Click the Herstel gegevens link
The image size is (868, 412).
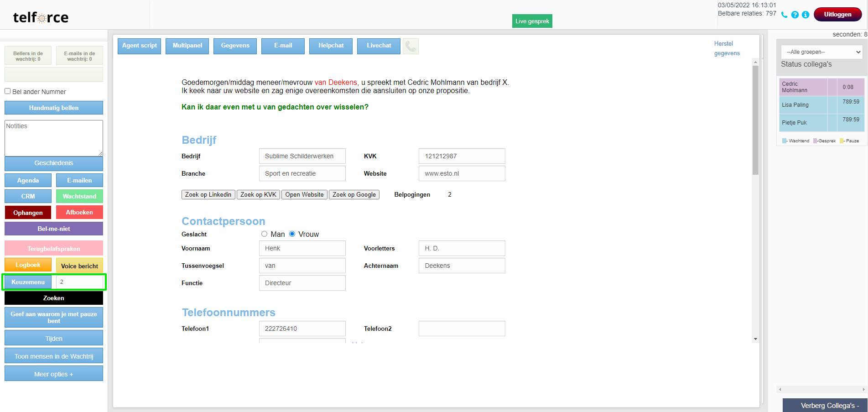pyautogui.click(x=726, y=48)
